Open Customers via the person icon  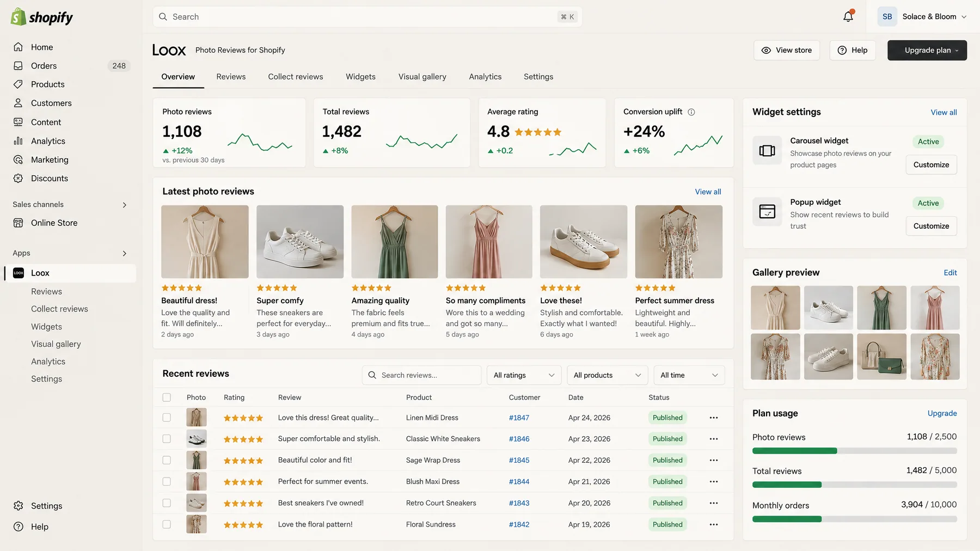coord(19,103)
